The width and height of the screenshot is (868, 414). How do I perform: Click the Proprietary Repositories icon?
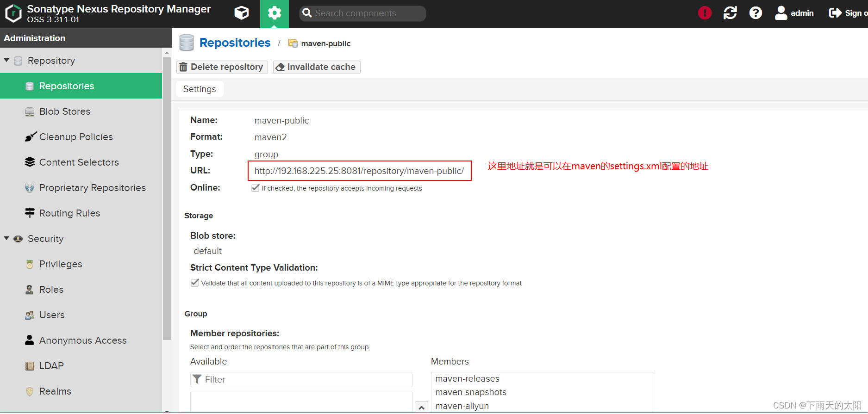[30, 188]
